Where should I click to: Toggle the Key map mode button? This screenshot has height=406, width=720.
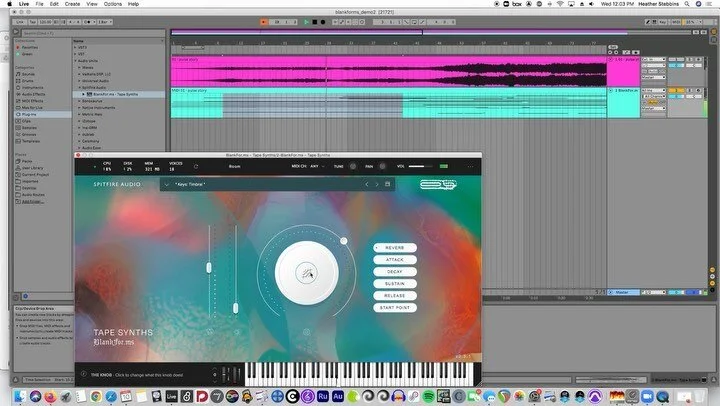coord(663,22)
